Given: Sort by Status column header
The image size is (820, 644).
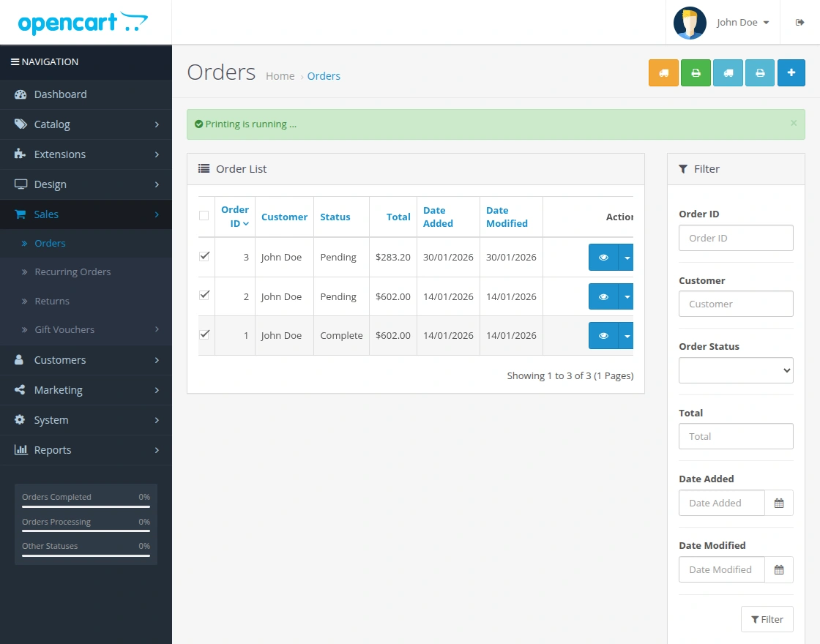Looking at the screenshot, I should pyautogui.click(x=335, y=217).
